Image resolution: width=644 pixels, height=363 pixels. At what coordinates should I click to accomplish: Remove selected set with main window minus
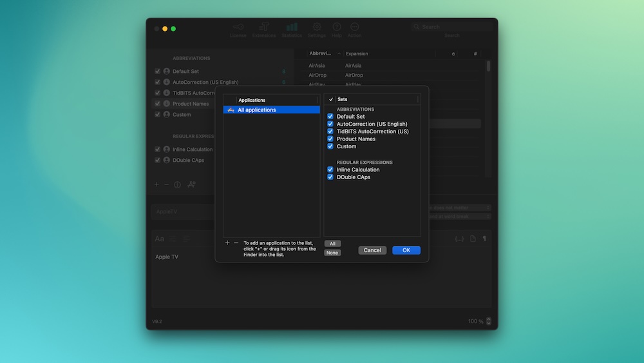pyautogui.click(x=166, y=184)
